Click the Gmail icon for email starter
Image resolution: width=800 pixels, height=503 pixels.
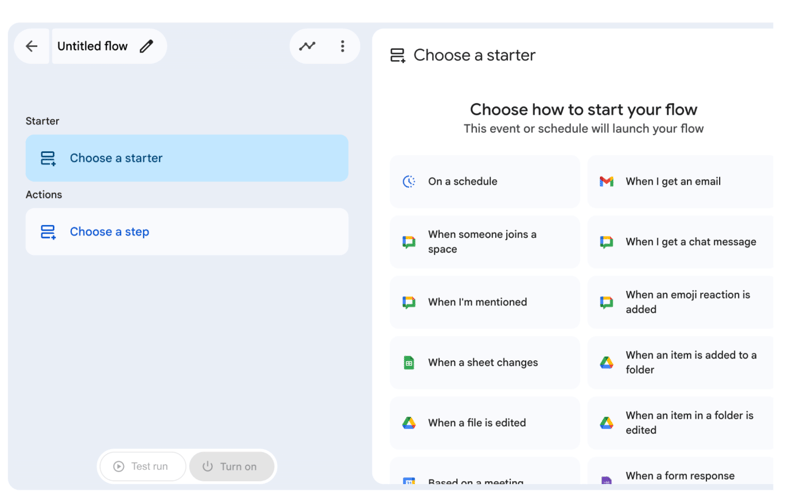(606, 182)
